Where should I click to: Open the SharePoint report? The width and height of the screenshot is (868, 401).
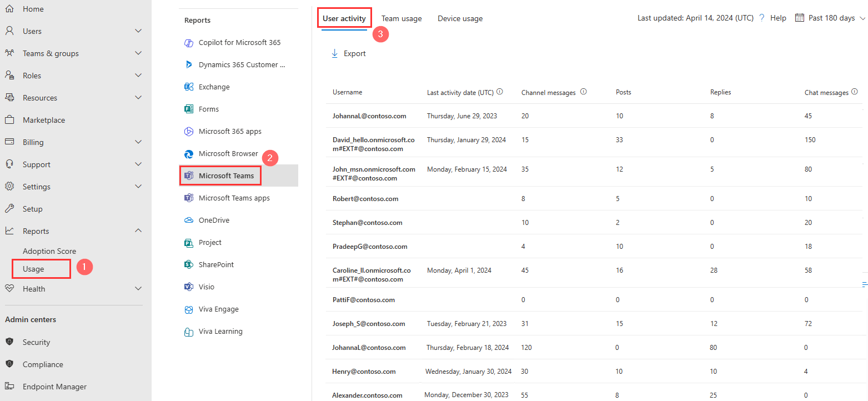click(218, 264)
